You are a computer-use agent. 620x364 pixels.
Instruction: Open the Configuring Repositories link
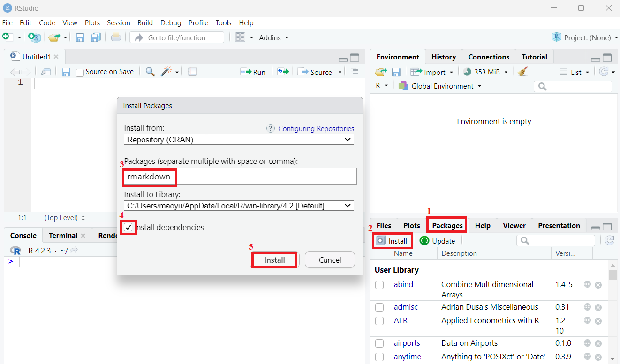point(316,128)
